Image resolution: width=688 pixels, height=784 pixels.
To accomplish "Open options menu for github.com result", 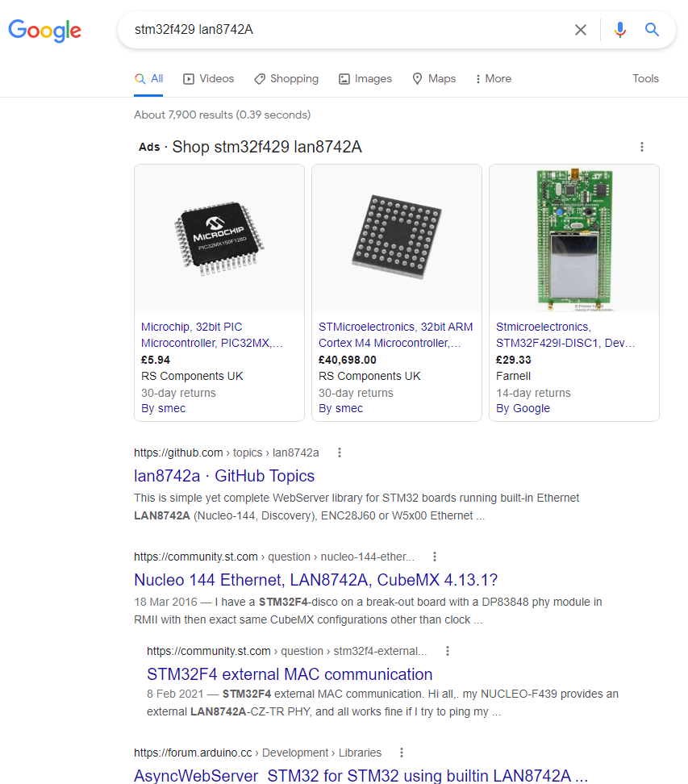I will [x=340, y=452].
